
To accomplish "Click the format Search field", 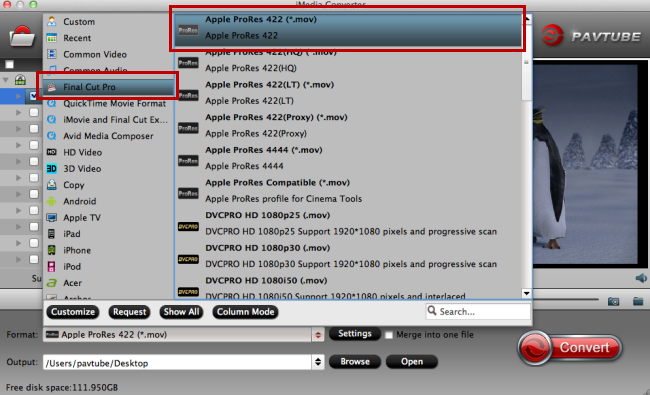I will tap(478, 311).
